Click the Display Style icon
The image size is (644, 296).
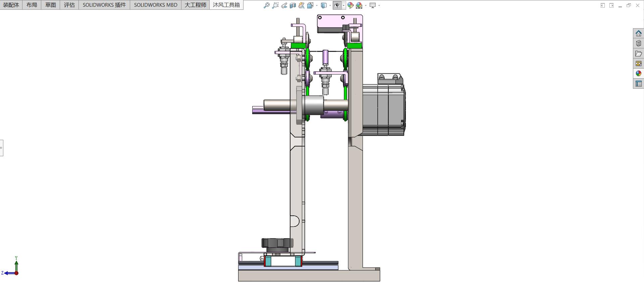point(324,5)
